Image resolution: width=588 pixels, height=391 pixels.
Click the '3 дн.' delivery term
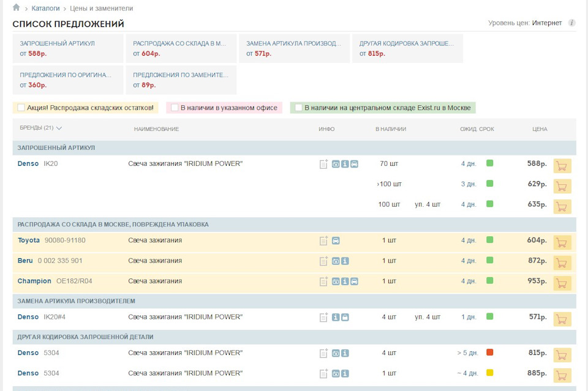(469, 184)
